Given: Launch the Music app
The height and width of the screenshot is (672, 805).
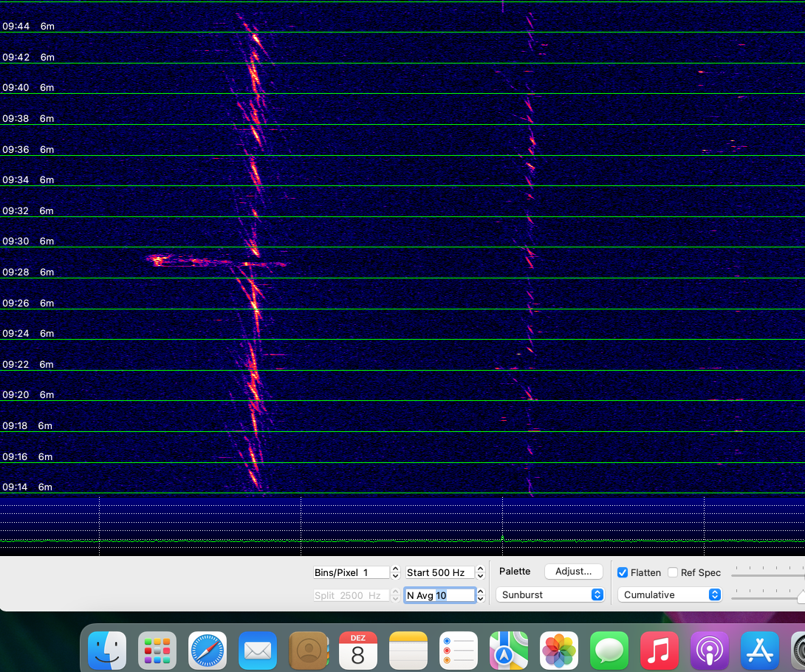Looking at the screenshot, I should 660,651.
